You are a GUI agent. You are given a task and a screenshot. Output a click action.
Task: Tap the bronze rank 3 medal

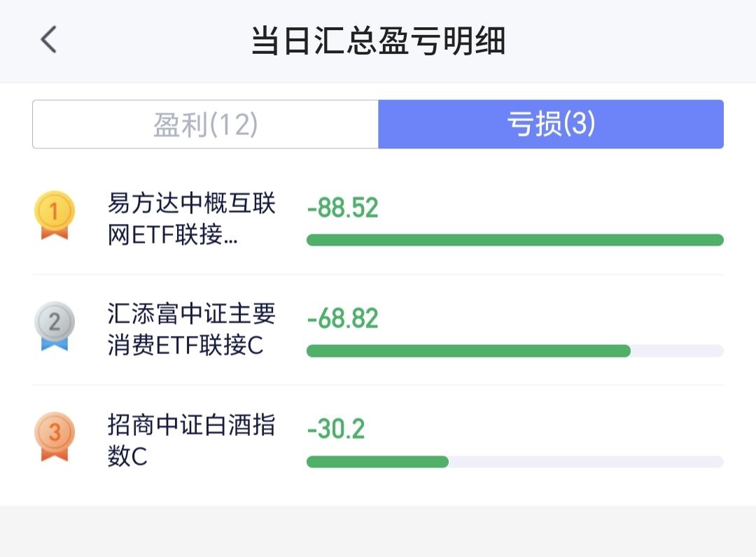[x=54, y=436]
